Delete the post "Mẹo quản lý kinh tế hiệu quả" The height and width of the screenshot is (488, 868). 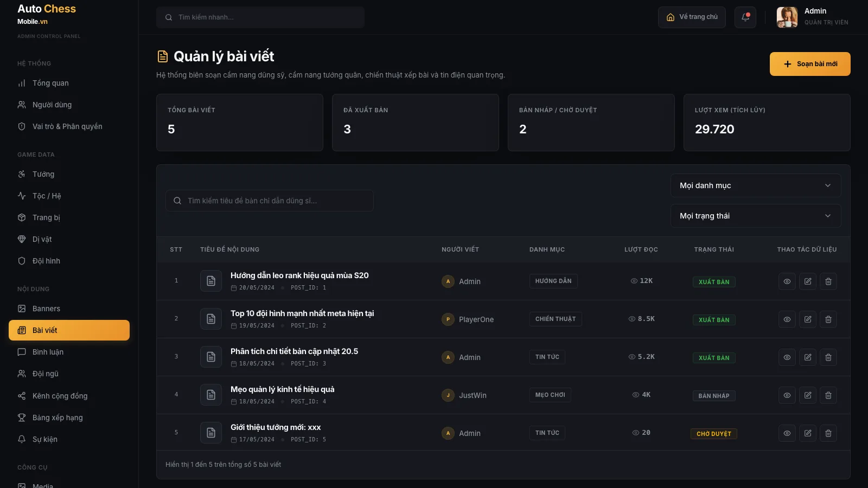(828, 395)
